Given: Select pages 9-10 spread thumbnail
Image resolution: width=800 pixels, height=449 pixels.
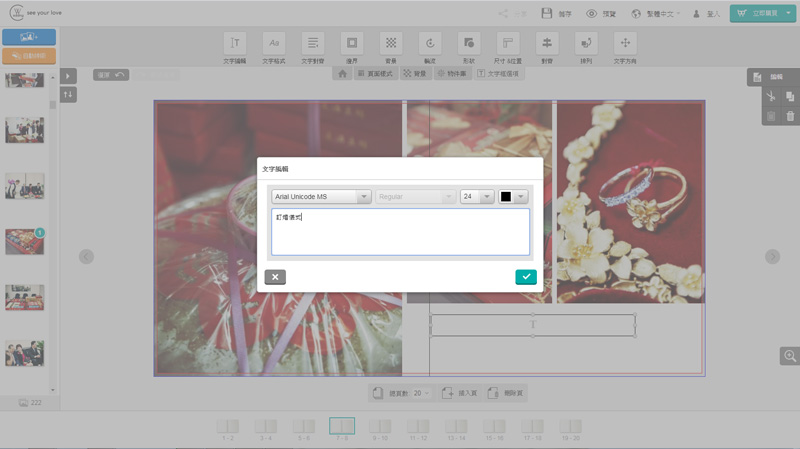Looking at the screenshot, I should (x=380, y=427).
